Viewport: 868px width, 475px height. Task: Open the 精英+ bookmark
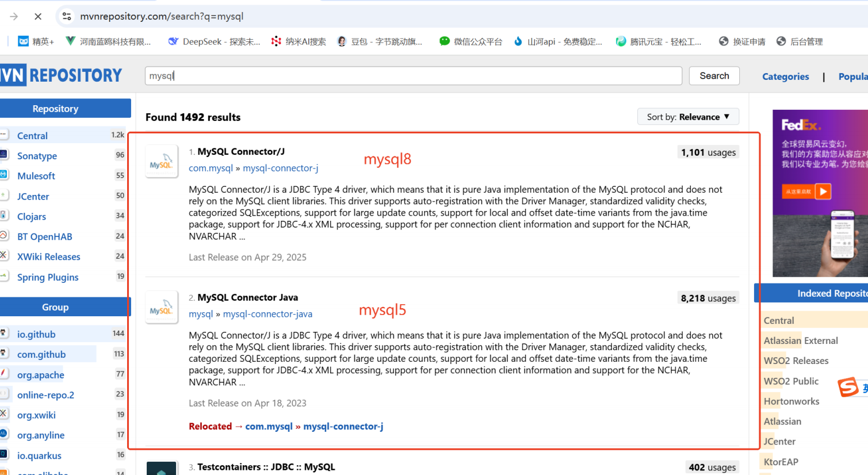[36, 41]
